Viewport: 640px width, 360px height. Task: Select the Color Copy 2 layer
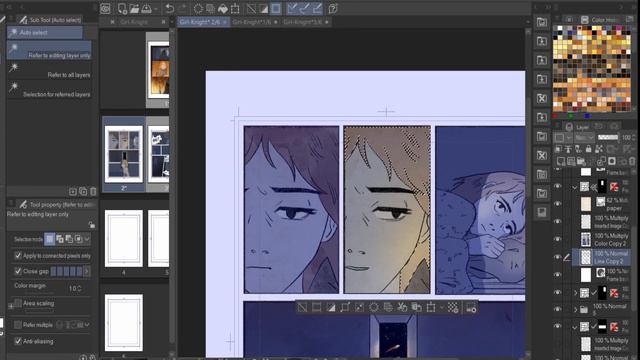click(602, 240)
